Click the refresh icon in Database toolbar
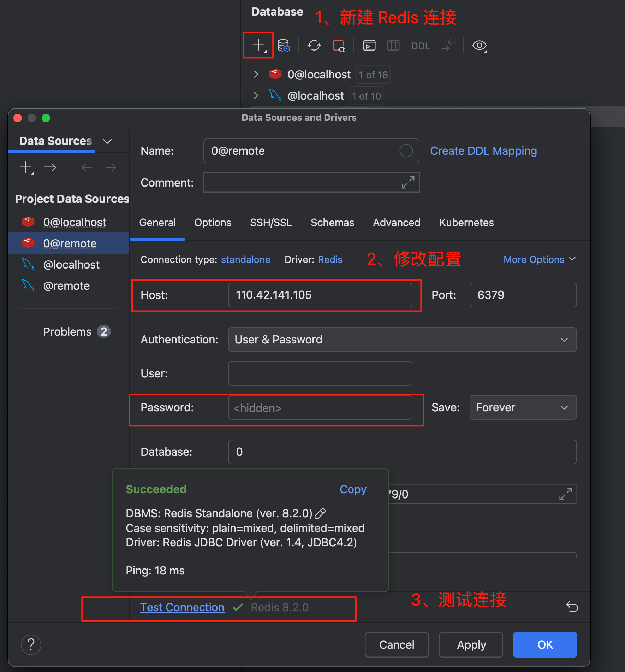 point(314,46)
